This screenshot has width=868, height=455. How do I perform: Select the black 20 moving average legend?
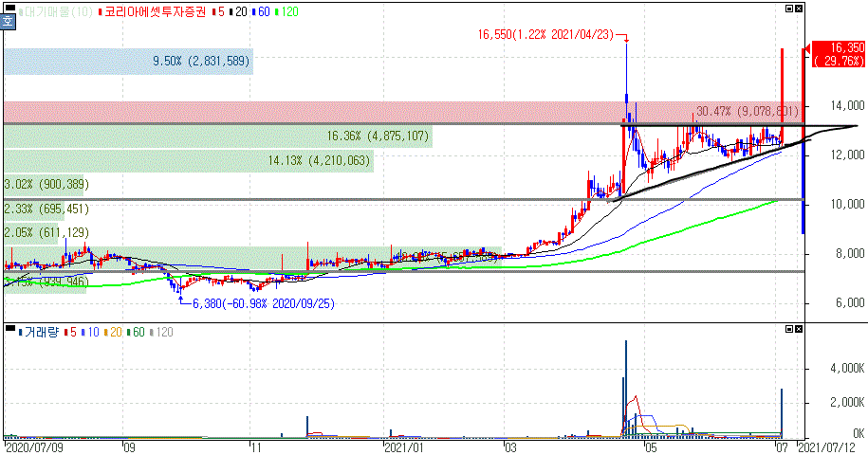point(239,11)
